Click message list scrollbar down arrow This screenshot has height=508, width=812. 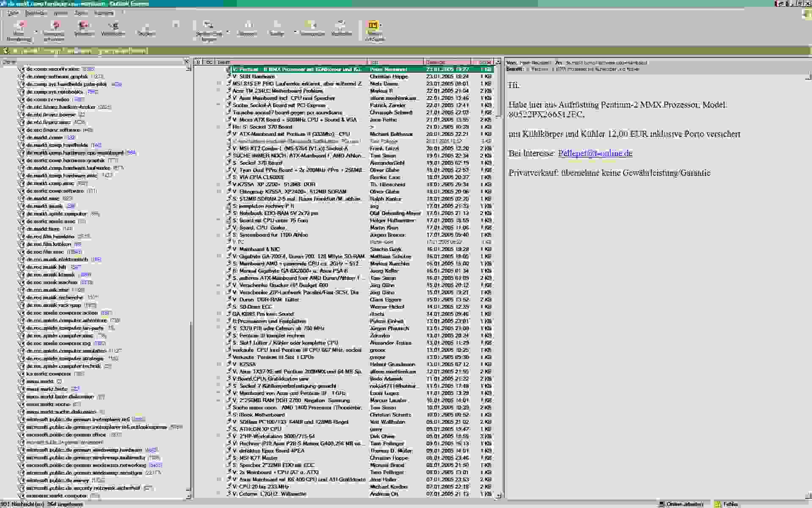coord(498,495)
